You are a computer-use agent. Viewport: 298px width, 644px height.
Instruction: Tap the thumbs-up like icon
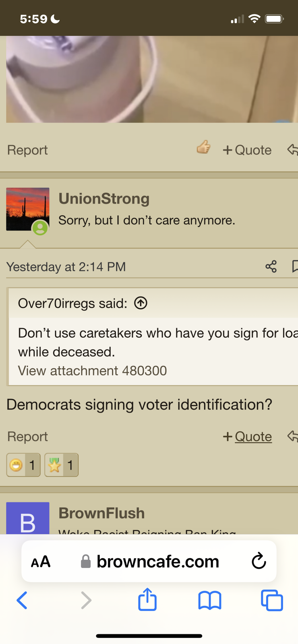(204, 147)
